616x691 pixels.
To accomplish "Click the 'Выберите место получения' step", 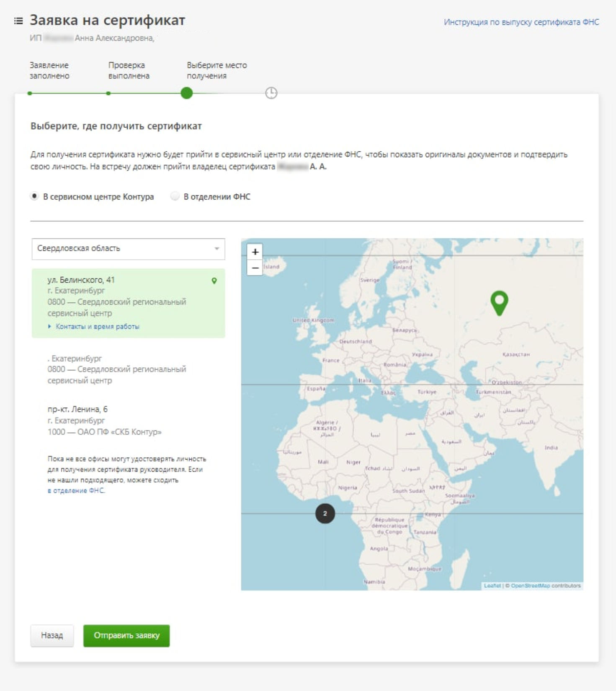I will pyautogui.click(x=217, y=70).
